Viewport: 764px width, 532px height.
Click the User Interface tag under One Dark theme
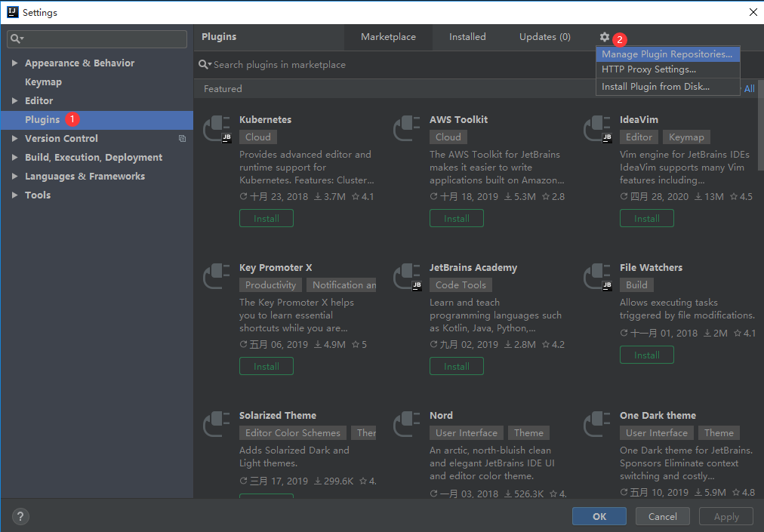tap(656, 433)
